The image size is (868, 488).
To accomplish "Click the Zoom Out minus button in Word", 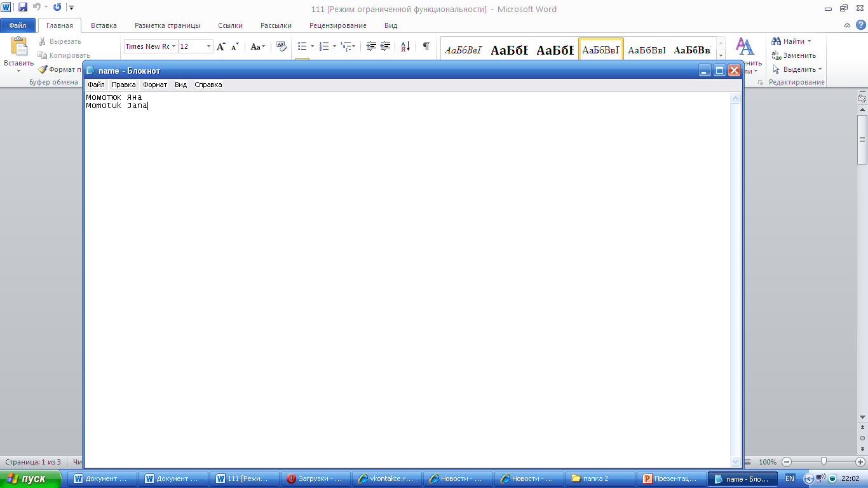I will point(787,462).
